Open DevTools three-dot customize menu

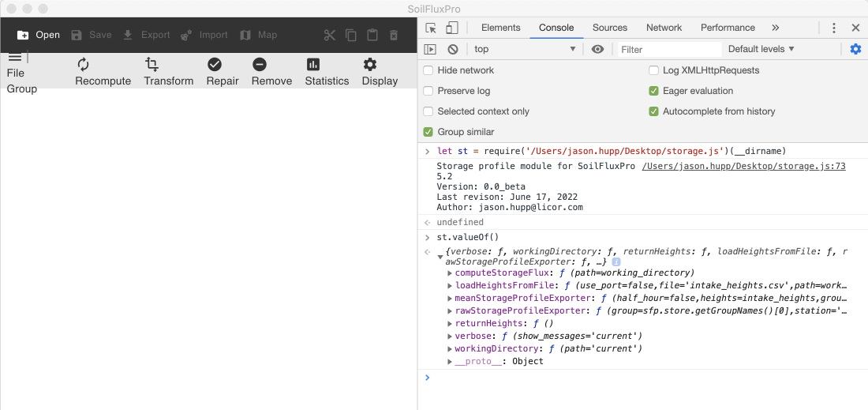(834, 28)
